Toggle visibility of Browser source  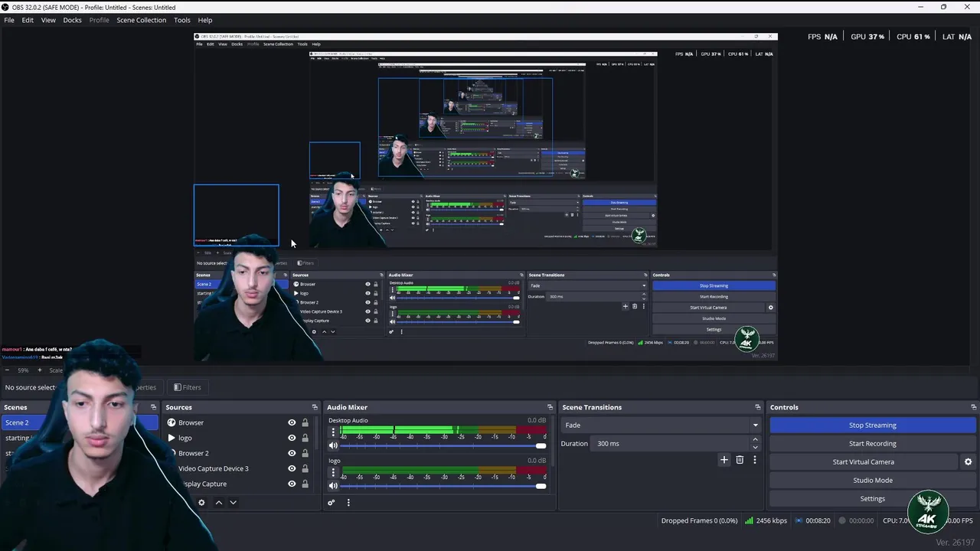click(292, 422)
